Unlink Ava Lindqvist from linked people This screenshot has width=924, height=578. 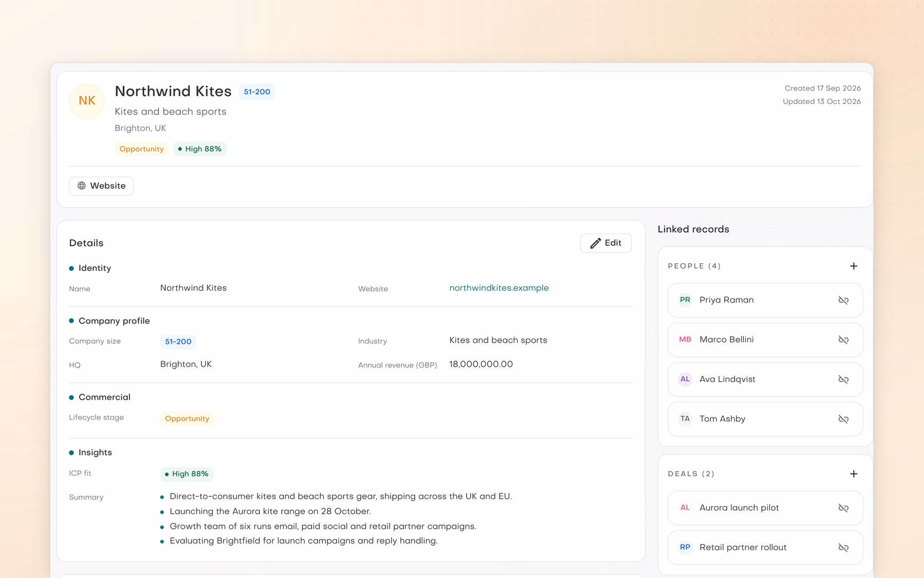pos(843,379)
